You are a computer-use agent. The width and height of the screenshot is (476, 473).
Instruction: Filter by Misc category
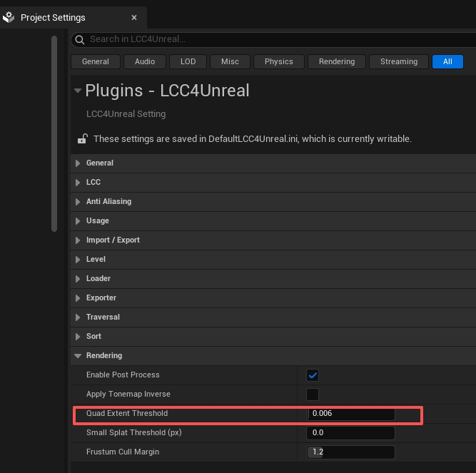pos(230,61)
